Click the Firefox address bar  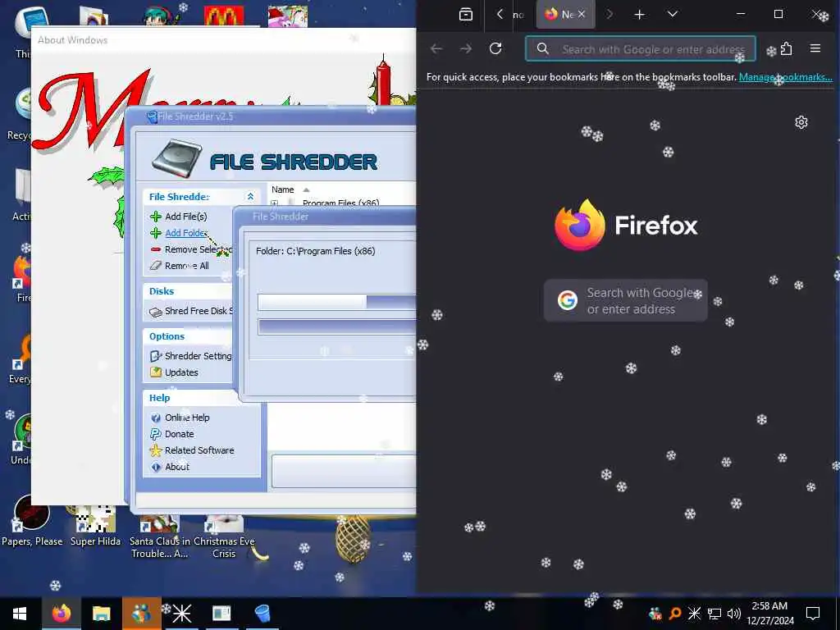640,49
